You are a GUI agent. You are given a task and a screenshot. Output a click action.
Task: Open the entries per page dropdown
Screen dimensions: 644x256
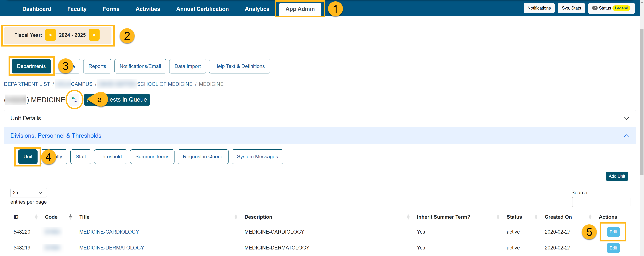[x=28, y=193]
